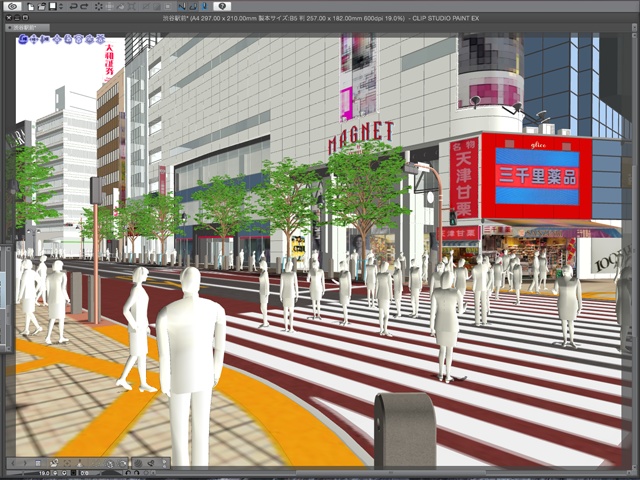Click the focus on editing target icon
Screen dimensions: 640x480
pyautogui.click(x=67, y=463)
